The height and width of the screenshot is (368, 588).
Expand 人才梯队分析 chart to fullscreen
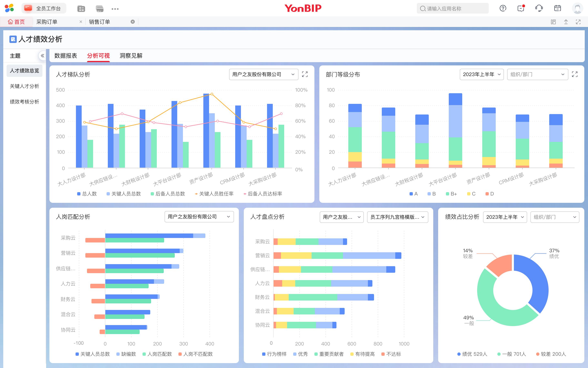click(305, 74)
